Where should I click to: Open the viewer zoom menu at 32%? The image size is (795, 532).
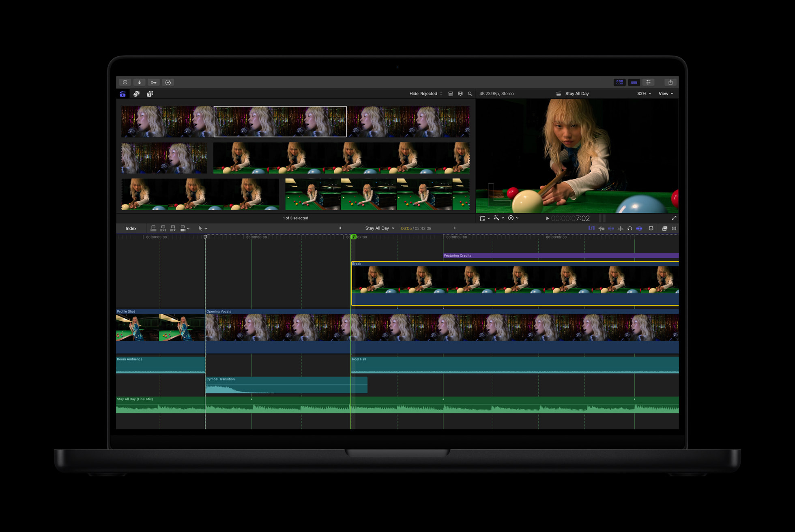click(644, 93)
